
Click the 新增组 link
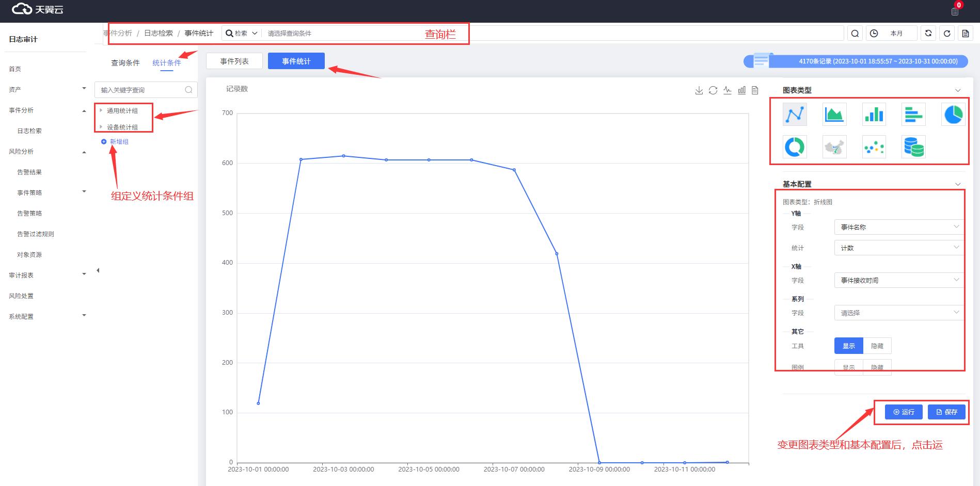click(x=119, y=142)
